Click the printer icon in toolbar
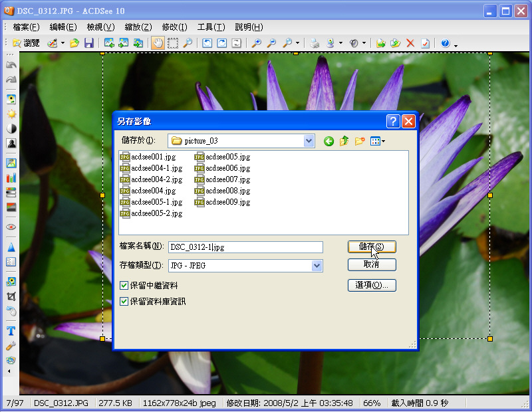The image size is (532, 412). point(315,43)
